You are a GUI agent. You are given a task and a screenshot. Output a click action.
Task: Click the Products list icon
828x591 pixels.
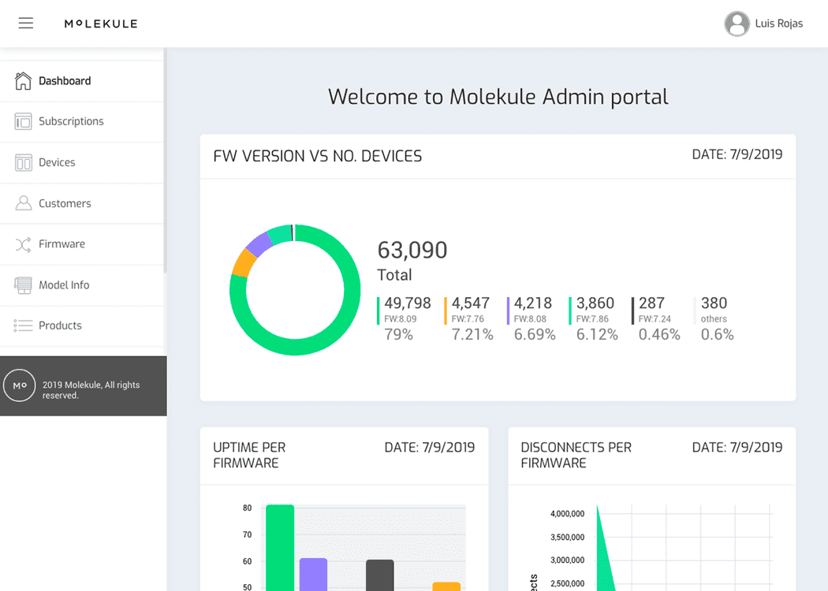(23, 325)
